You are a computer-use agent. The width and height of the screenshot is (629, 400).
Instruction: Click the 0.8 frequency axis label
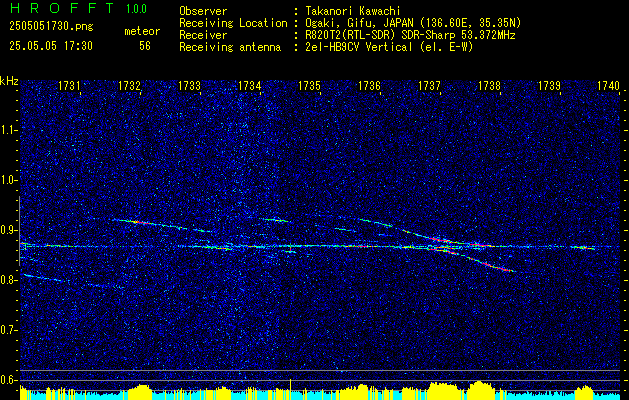coord(8,280)
